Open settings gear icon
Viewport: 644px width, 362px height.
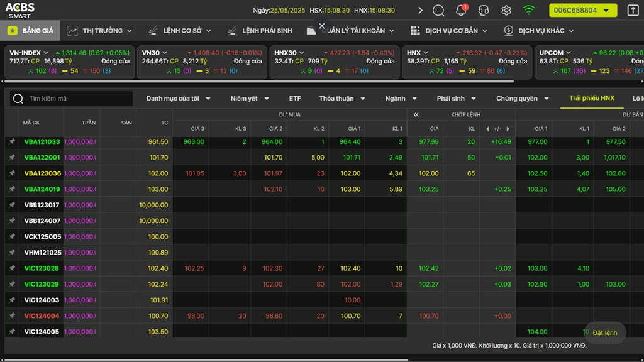pyautogui.click(x=506, y=10)
